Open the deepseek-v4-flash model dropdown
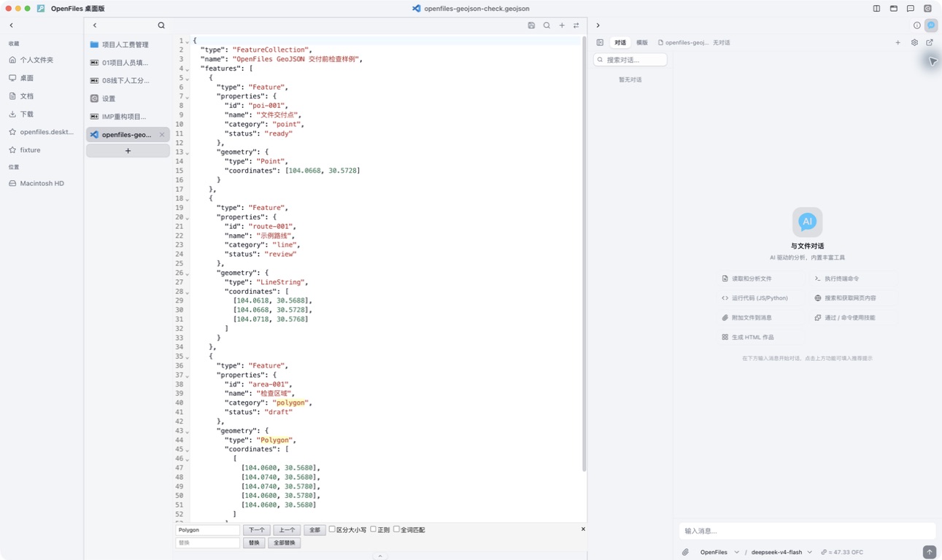 [781, 552]
